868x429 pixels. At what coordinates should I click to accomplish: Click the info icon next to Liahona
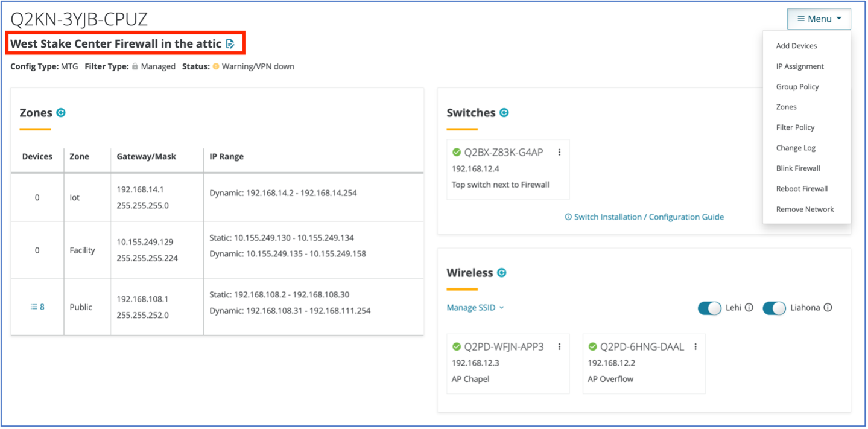[x=828, y=308]
